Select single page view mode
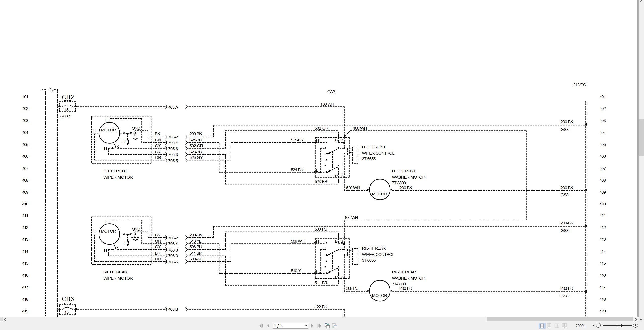 pos(542,326)
